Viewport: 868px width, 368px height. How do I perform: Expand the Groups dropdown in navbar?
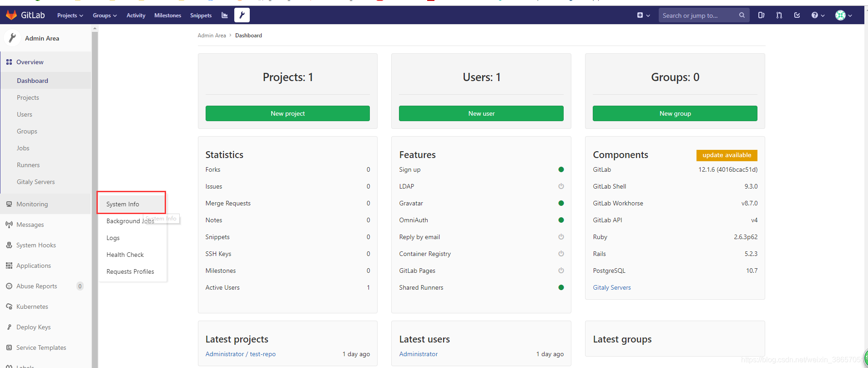pyautogui.click(x=105, y=15)
